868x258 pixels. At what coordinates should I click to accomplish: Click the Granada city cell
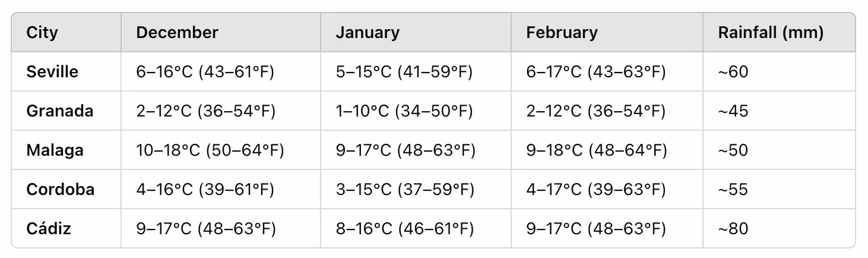point(59,111)
